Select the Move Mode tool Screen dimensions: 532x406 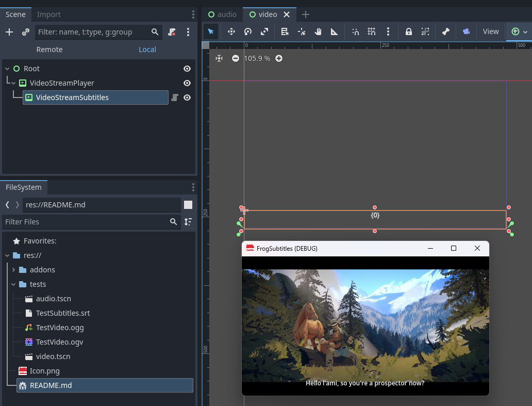point(231,31)
